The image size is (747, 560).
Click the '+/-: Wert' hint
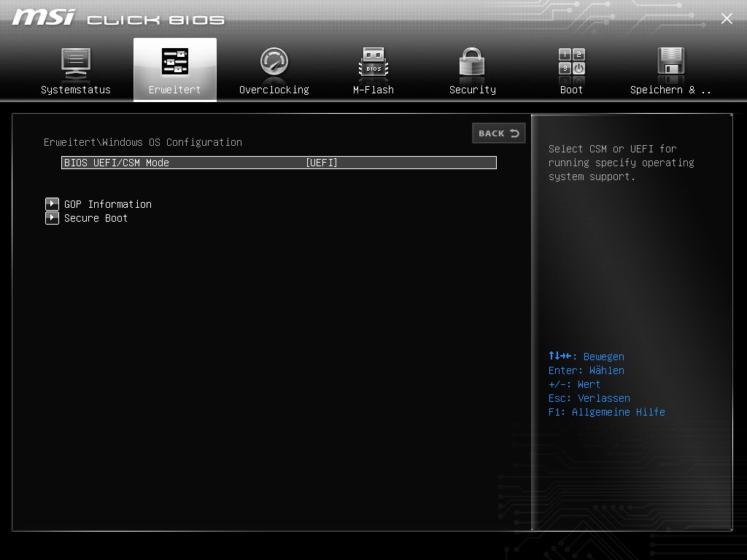pyautogui.click(x=575, y=384)
